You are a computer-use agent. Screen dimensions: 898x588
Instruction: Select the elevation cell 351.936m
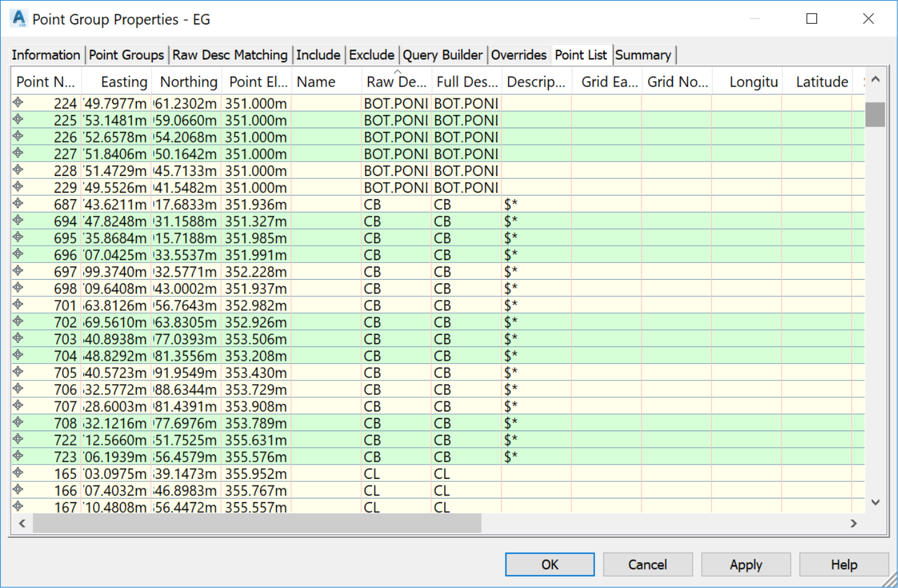(256, 205)
